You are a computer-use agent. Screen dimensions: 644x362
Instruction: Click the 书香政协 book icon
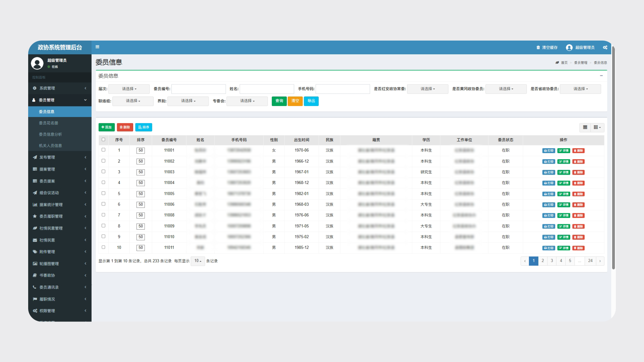(35, 275)
